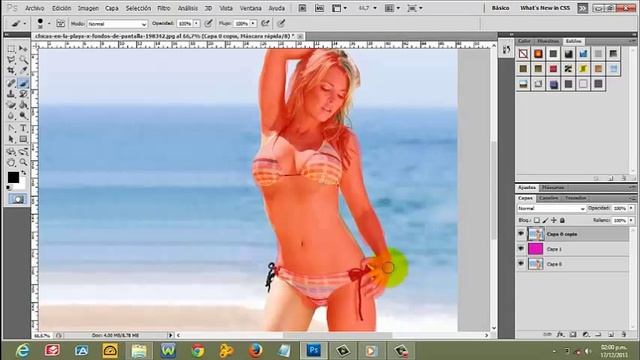Toggle airbrush mode in options bar
Screen dimensions: 640x360
point(265,23)
